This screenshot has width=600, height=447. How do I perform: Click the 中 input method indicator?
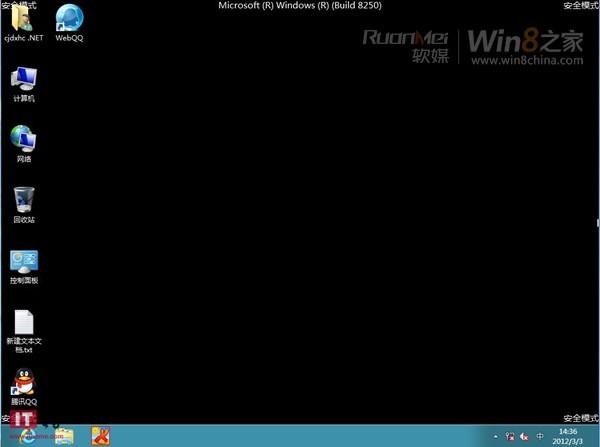click(540, 436)
